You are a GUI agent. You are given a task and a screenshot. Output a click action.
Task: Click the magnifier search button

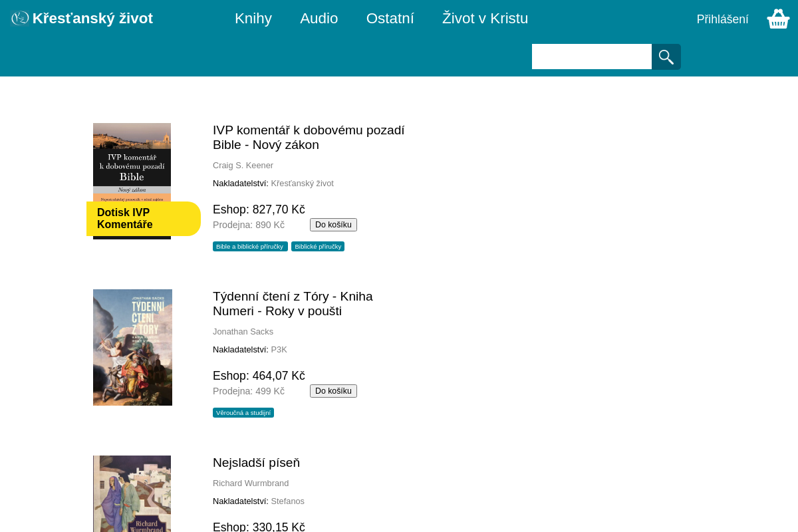[666, 57]
